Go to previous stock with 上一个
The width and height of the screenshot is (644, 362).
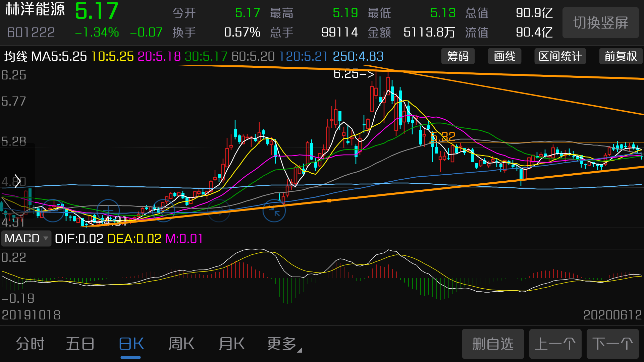555,344
